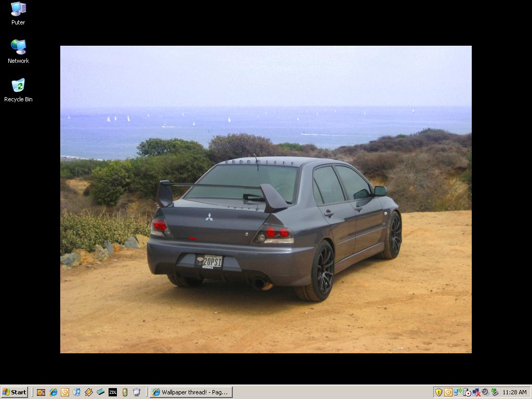Open the clock app Quick Launch icon
The width and height of the screenshot is (532, 399).
click(x=65, y=392)
